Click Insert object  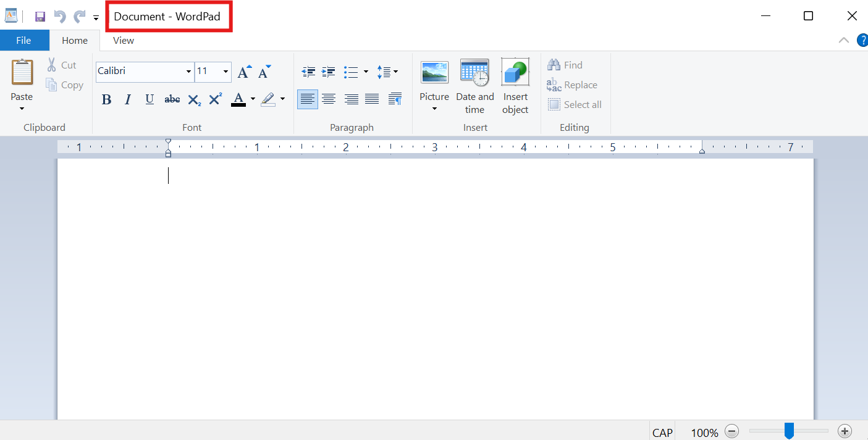tap(515, 87)
